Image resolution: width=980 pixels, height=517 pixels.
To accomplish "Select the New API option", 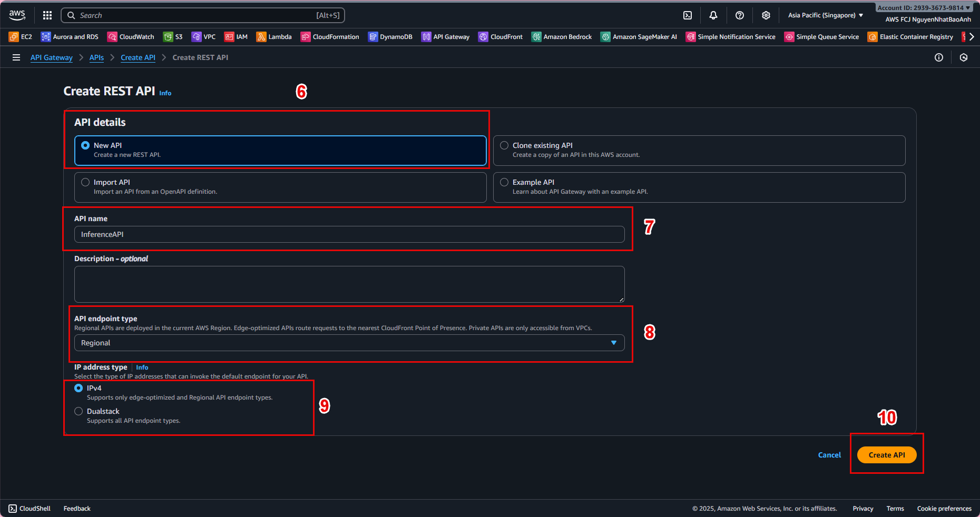I will (280, 151).
